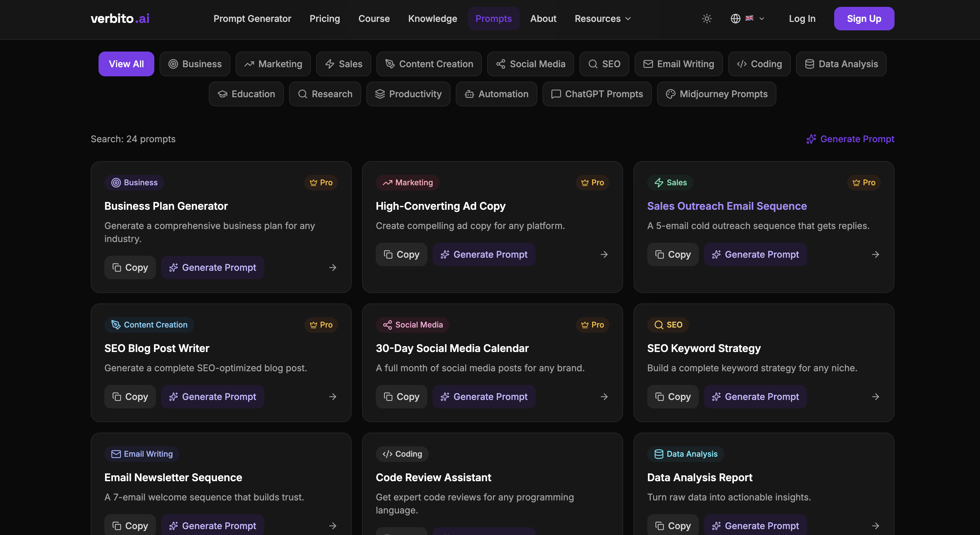Open SEO Keyword Strategy arrow icon
Image resolution: width=980 pixels, height=535 pixels.
pyautogui.click(x=875, y=397)
